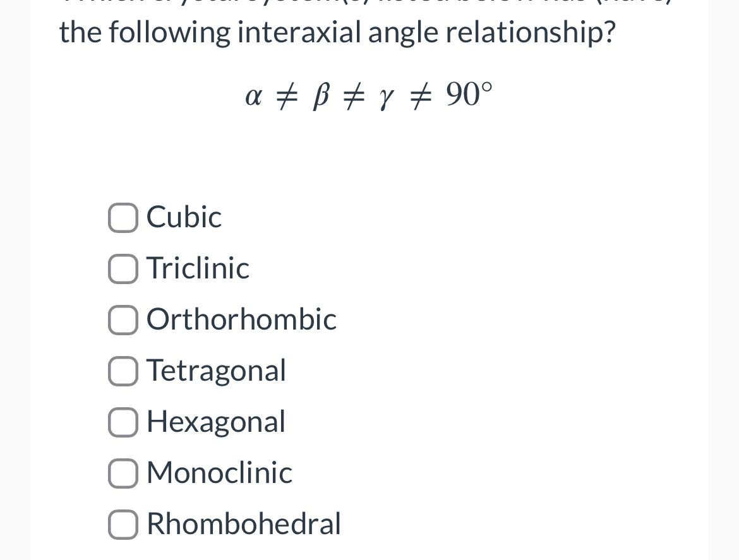The height and width of the screenshot is (560, 739).
Task: Click the Cubic answer label
Action: click(x=184, y=218)
